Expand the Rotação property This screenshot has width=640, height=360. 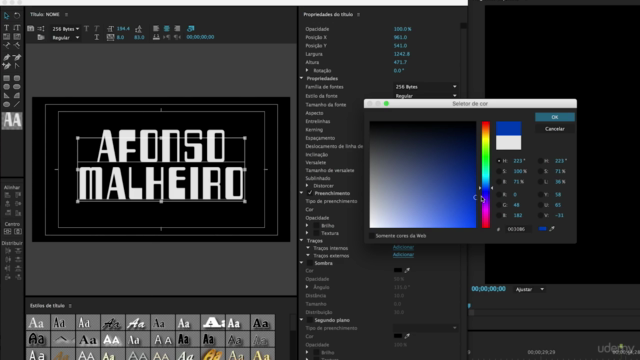(307, 71)
